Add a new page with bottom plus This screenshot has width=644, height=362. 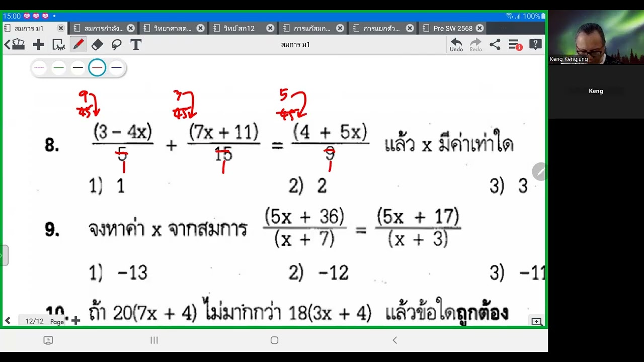(x=75, y=321)
